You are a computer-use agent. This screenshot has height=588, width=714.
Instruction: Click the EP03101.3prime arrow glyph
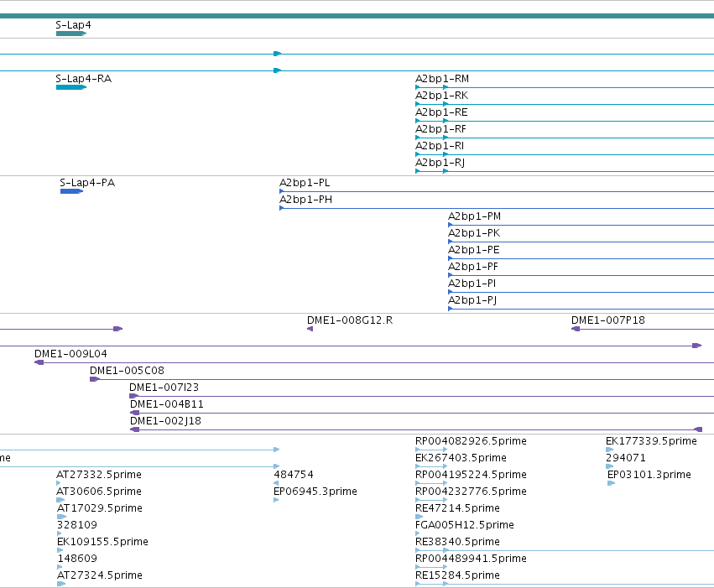pos(611,483)
